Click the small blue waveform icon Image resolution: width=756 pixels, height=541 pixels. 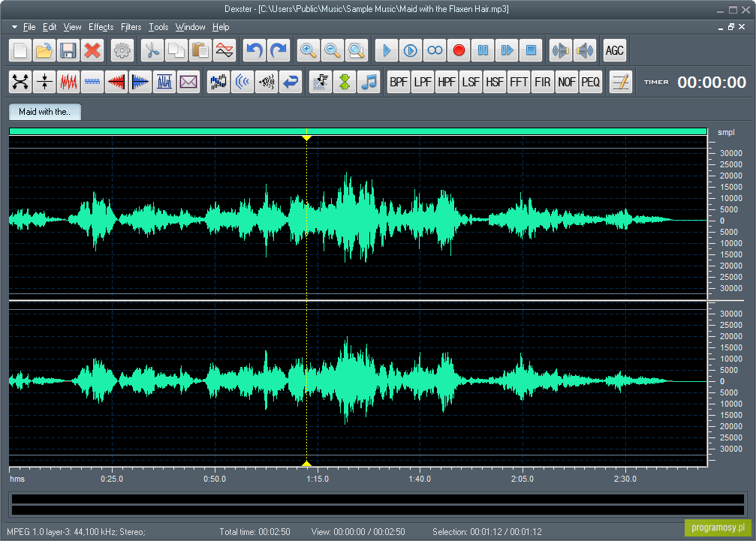92,82
